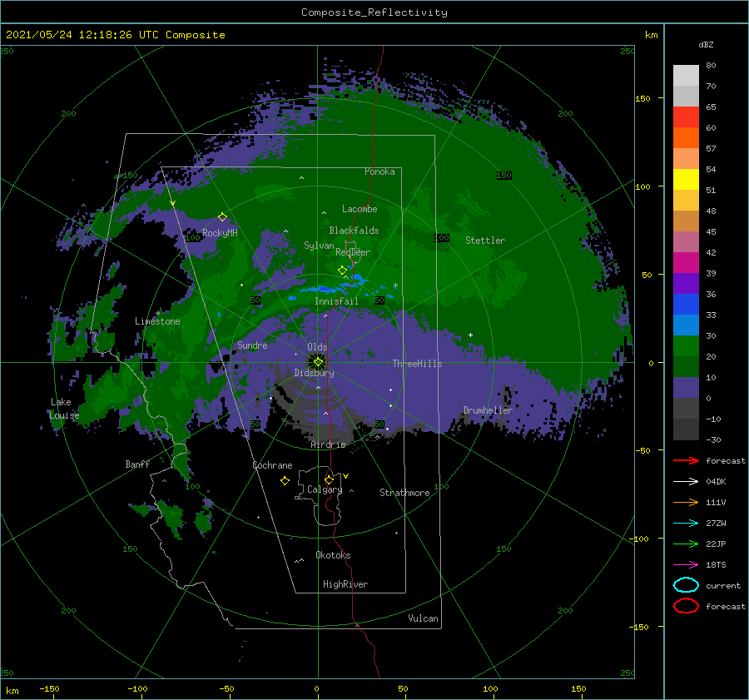The height and width of the screenshot is (700, 749).
Task: Click the Ponoka city label
Action: [x=379, y=171]
